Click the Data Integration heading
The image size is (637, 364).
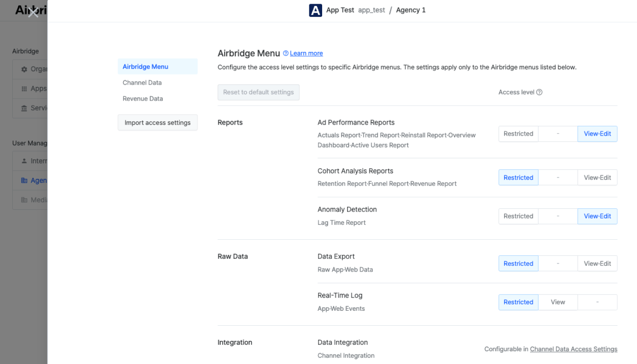tap(343, 342)
